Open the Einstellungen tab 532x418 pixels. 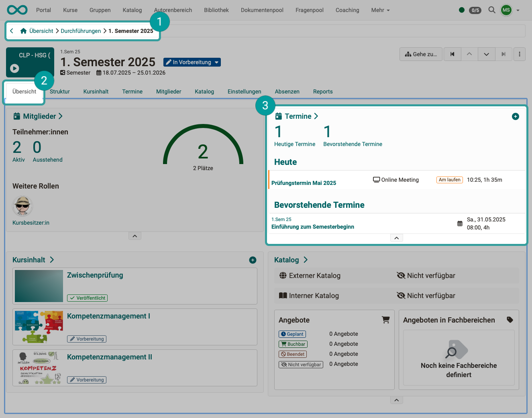click(245, 91)
